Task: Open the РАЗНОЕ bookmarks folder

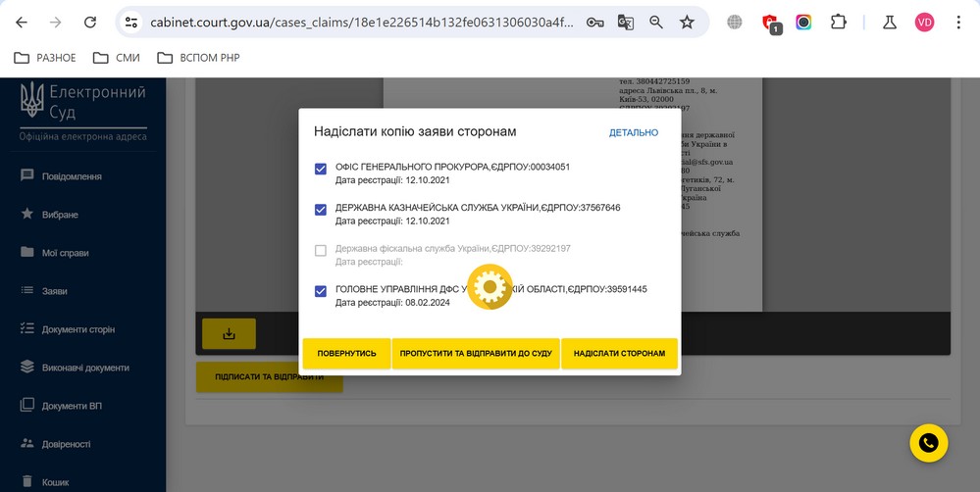Action: (45, 58)
